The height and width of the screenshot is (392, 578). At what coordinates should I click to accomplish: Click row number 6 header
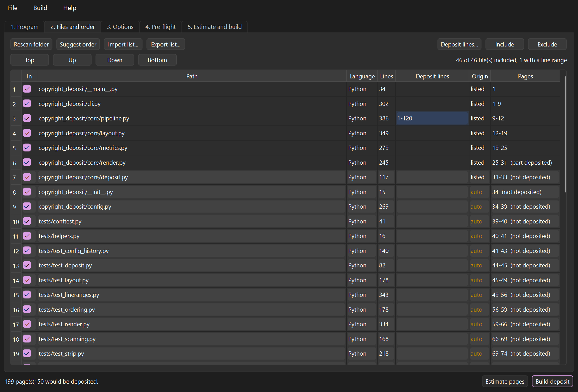click(16, 163)
